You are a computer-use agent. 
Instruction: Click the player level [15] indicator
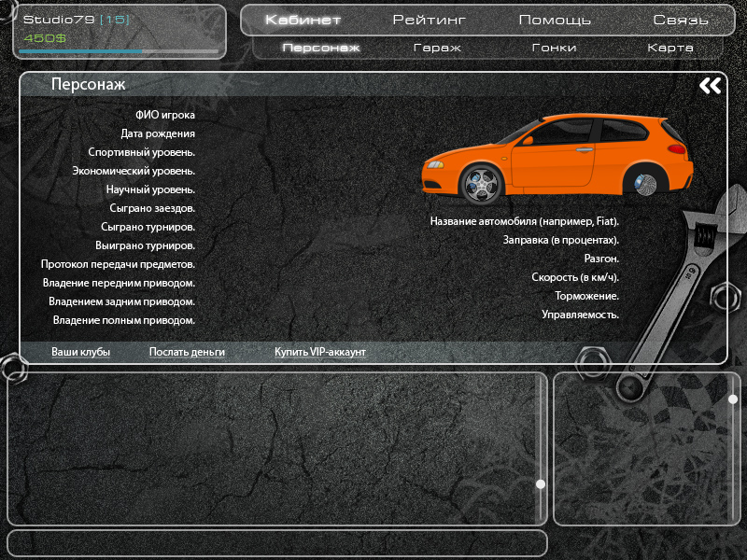114,20
